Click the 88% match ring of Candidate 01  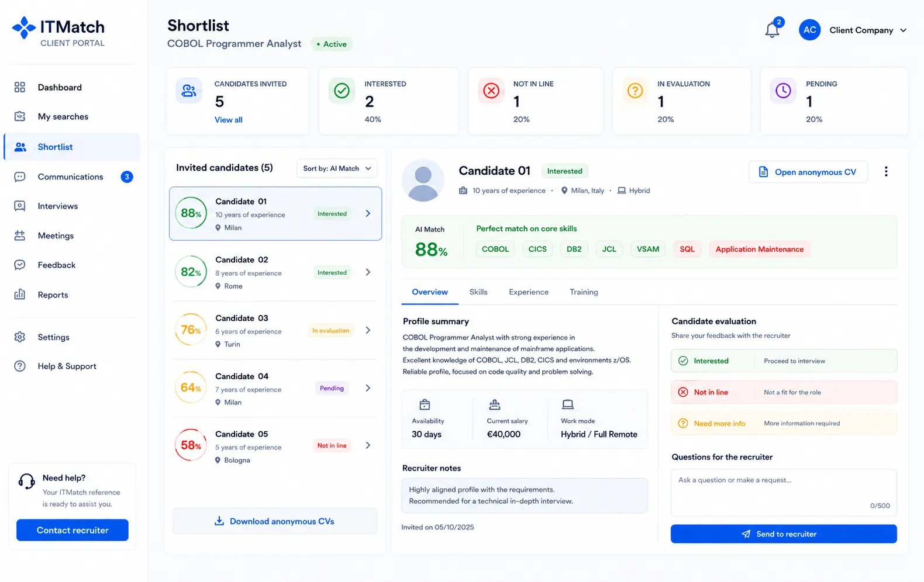pyautogui.click(x=191, y=213)
